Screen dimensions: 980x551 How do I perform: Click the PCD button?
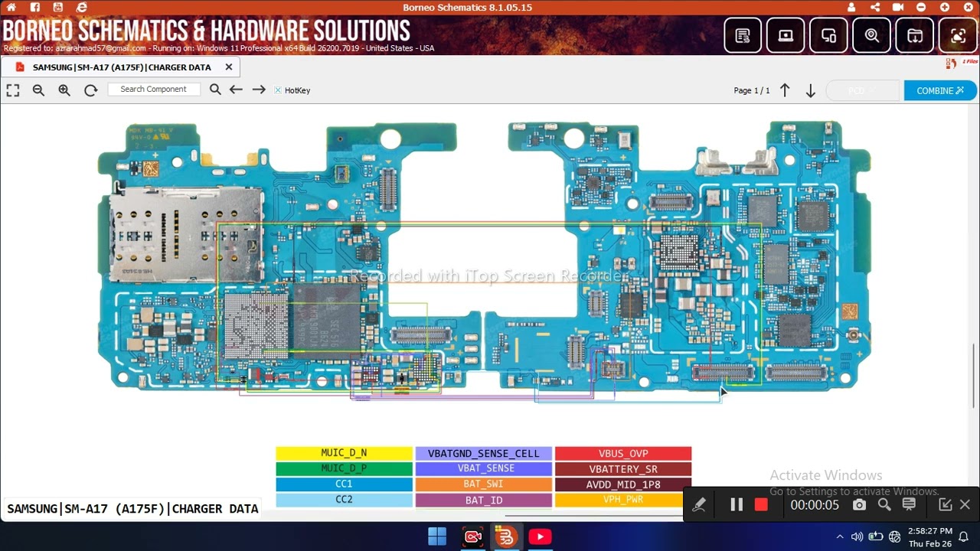tap(863, 90)
